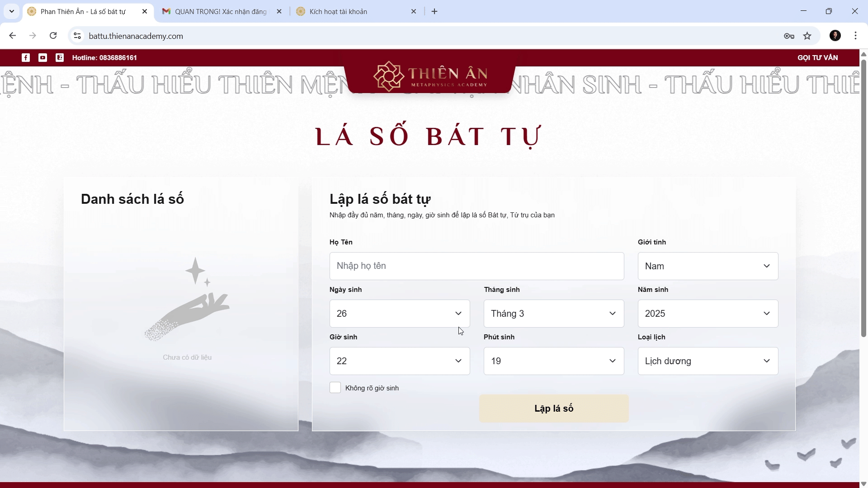Open the Chrome profile avatar
The height and width of the screenshot is (488, 868).
[x=835, y=36]
